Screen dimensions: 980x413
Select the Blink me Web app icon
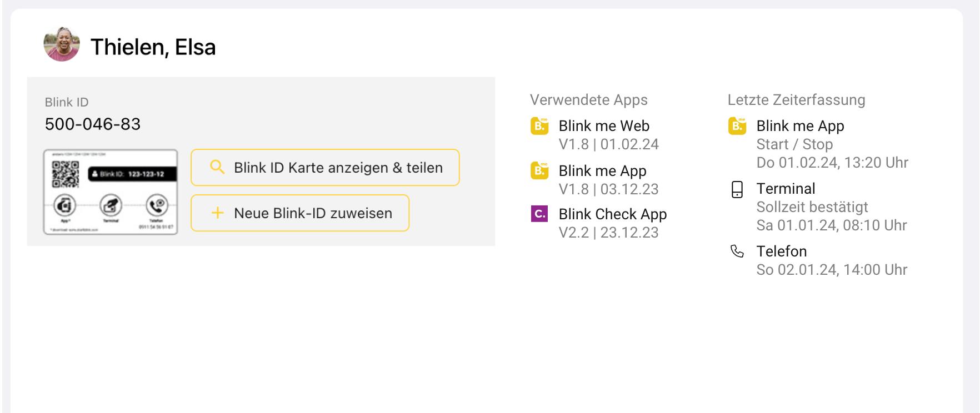[x=539, y=126]
